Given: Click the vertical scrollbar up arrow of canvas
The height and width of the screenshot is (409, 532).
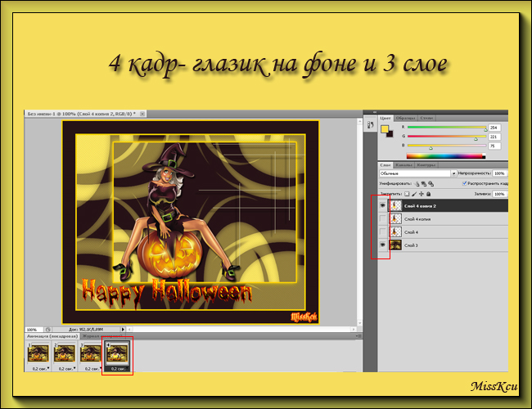Looking at the screenshot, I should click(359, 121).
